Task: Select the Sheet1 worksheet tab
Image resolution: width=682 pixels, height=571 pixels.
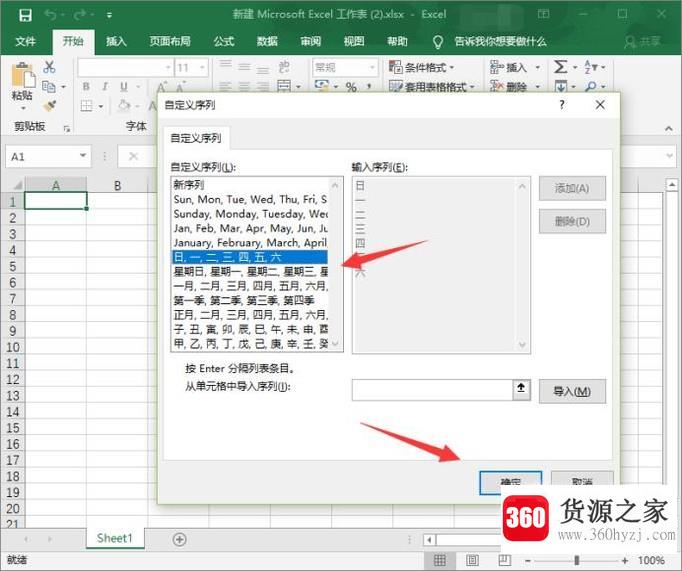Action: [x=114, y=538]
